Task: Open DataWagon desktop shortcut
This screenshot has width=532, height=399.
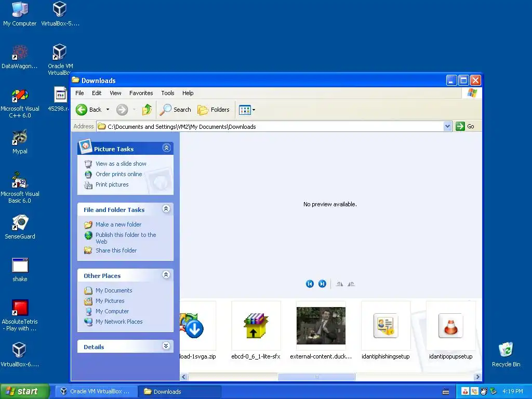Action: tap(20, 57)
